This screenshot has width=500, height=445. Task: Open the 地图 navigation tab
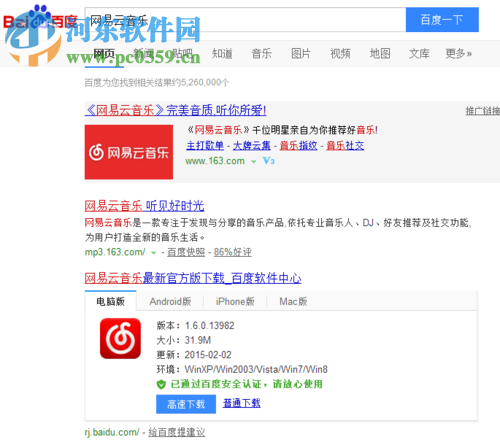[380, 53]
